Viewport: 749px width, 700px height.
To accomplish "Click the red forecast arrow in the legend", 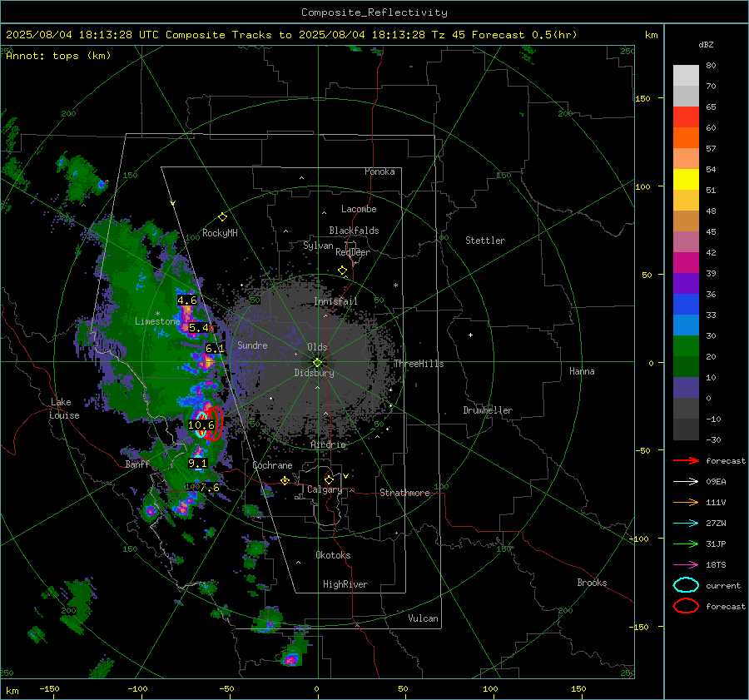I will (x=686, y=460).
